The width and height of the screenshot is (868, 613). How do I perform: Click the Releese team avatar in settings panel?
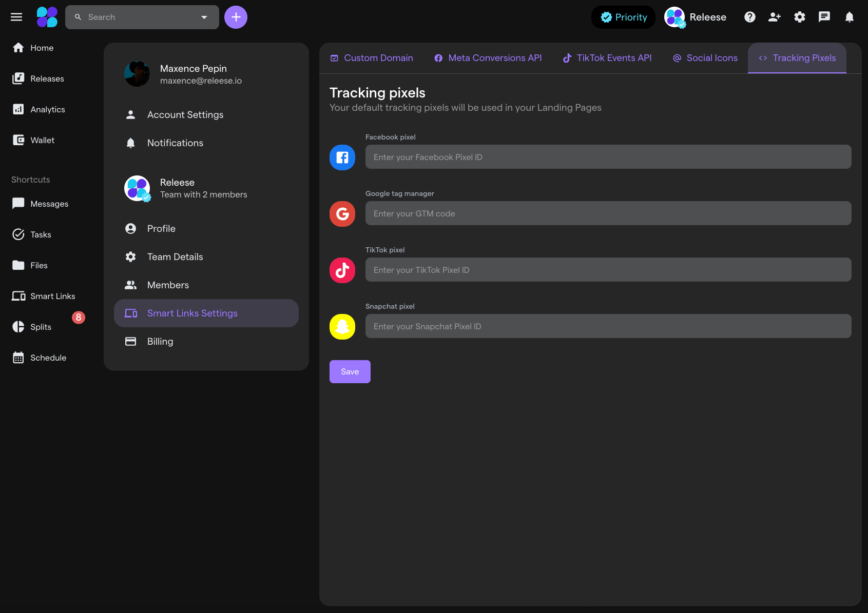pyautogui.click(x=138, y=188)
